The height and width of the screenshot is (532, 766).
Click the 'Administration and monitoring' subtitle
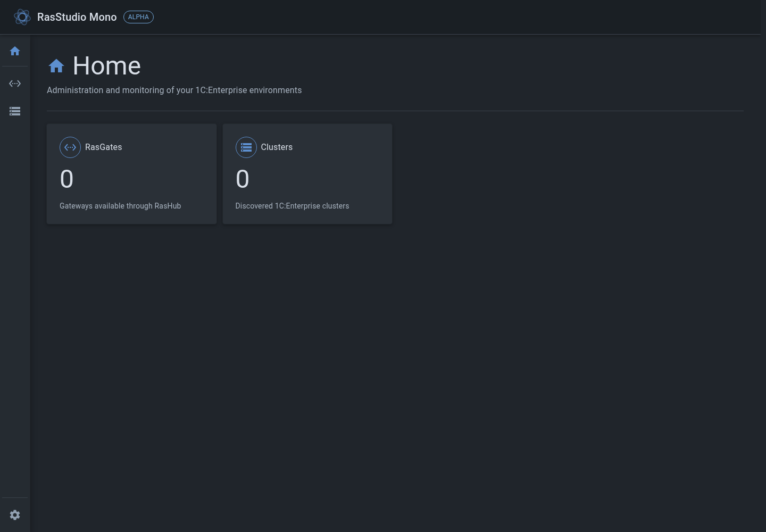point(174,90)
